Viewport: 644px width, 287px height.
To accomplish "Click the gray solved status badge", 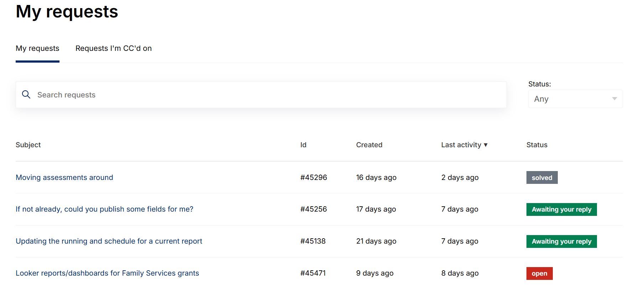I will [x=542, y=177].
